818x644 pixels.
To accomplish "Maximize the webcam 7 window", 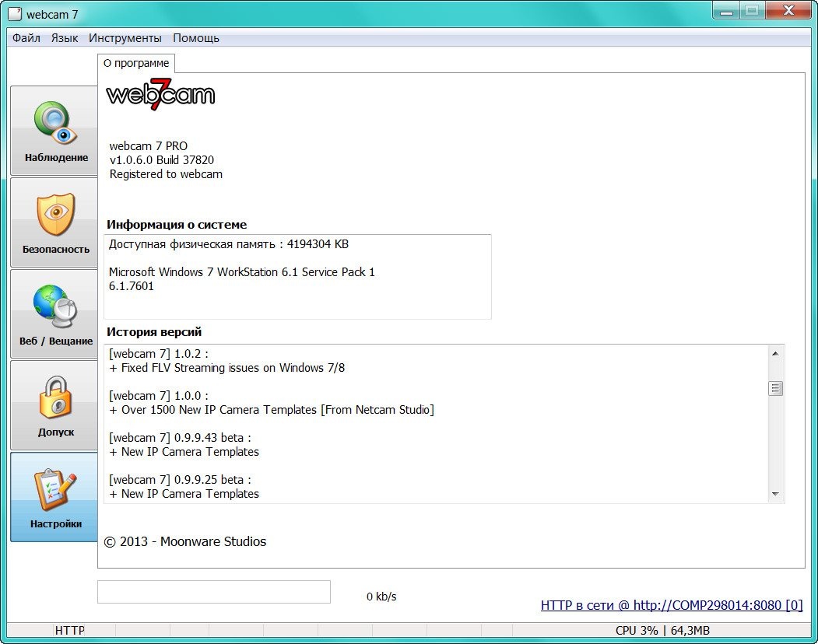I will coord(752,10).
